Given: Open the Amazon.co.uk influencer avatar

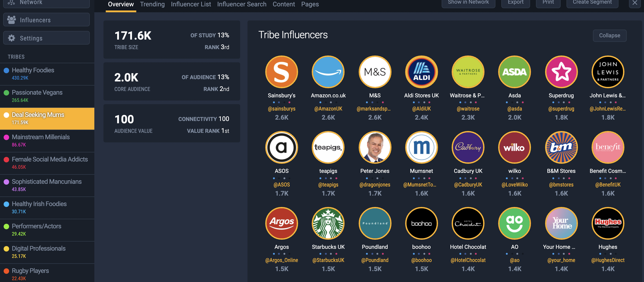Looking at the screenshot, I should click(328, 72).
